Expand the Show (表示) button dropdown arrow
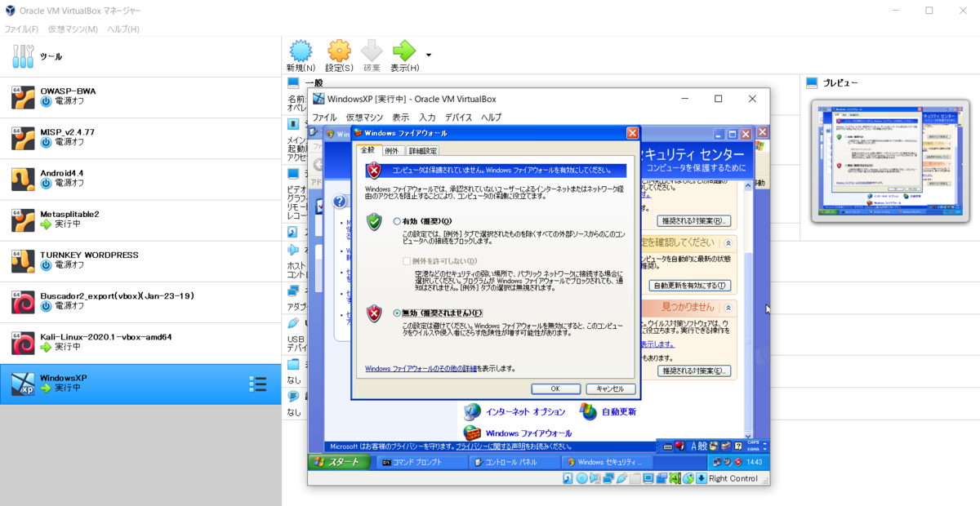Viewport: 980px width, 506px height. coord(429,55)
